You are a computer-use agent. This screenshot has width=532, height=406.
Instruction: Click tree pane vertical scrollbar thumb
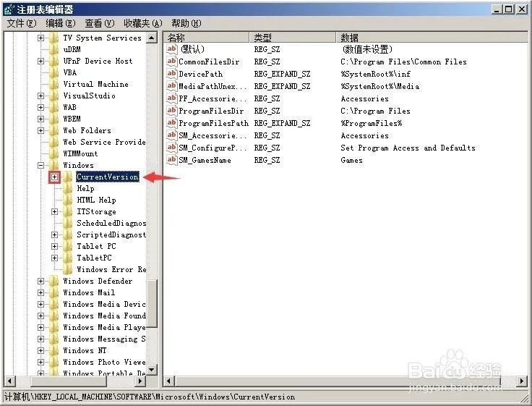[x=152, y=304]
